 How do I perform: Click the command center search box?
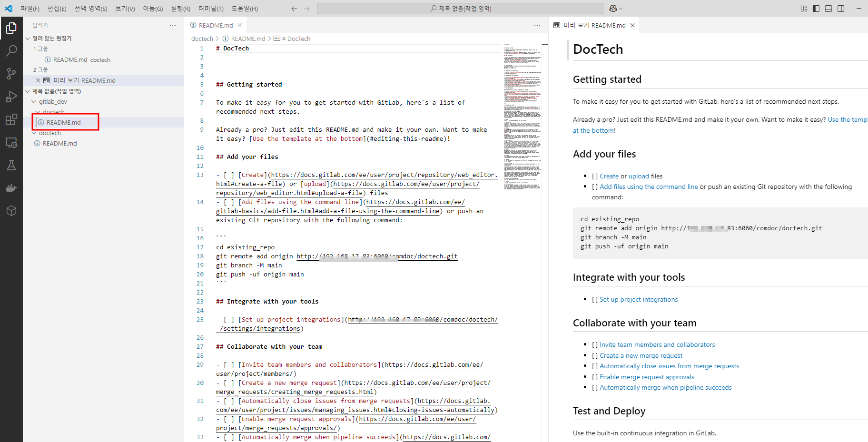pos(460,9)
